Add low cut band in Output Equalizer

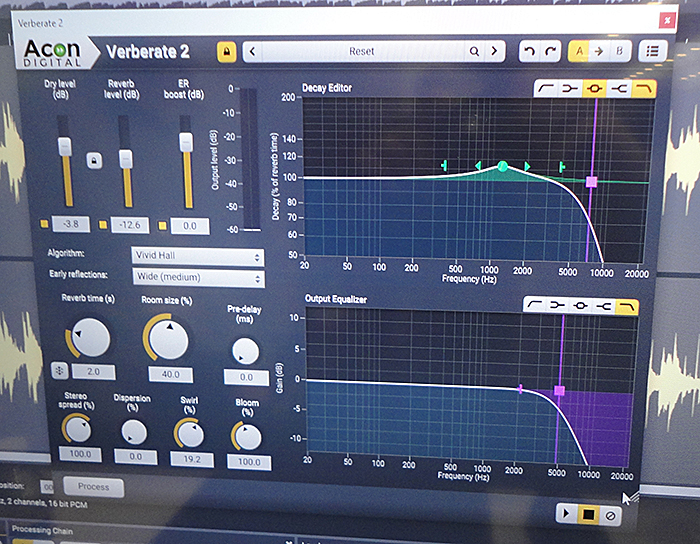534,305
